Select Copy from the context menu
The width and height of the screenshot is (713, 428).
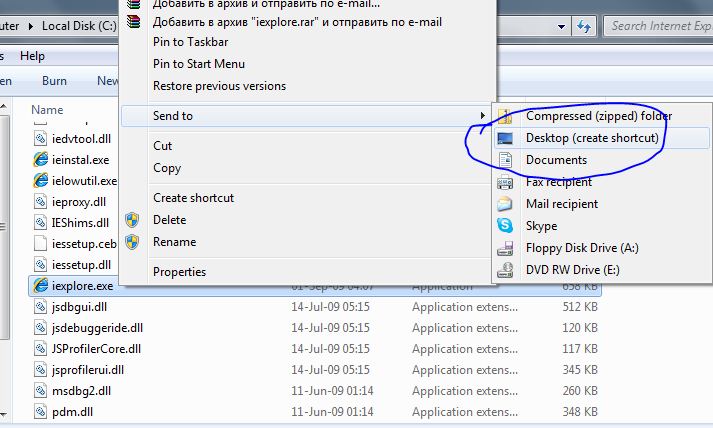click(167, 168)
